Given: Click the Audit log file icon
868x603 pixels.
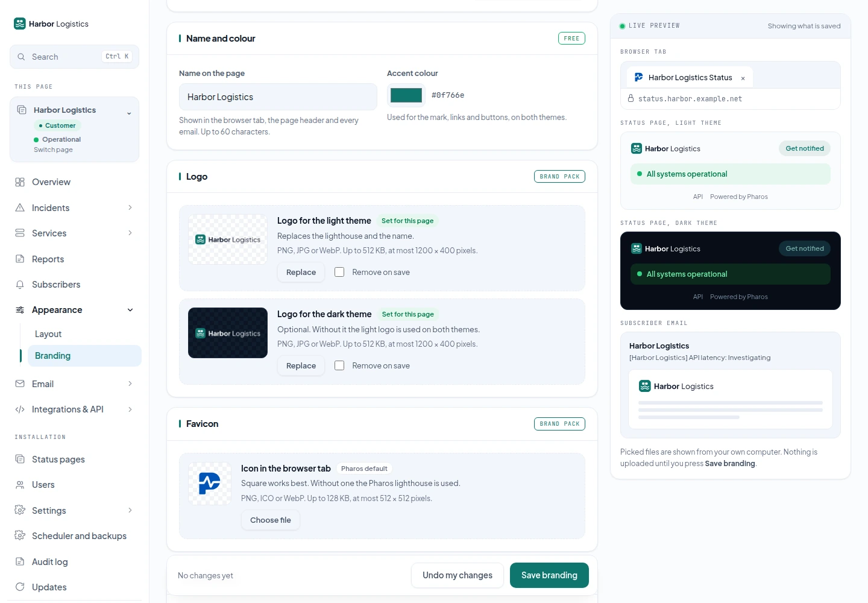Looking at the screenshot, I should (20, 561).
